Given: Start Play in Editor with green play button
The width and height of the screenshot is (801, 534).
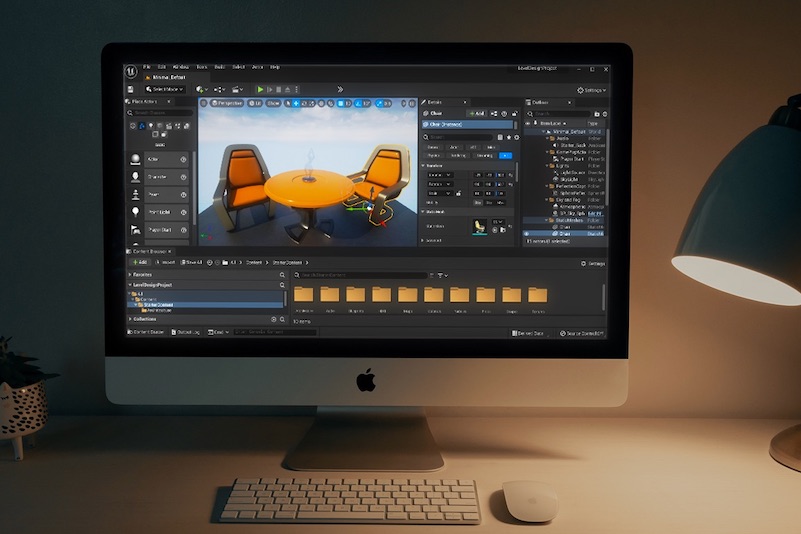Looking at the screenshot, I should point(260,89).
